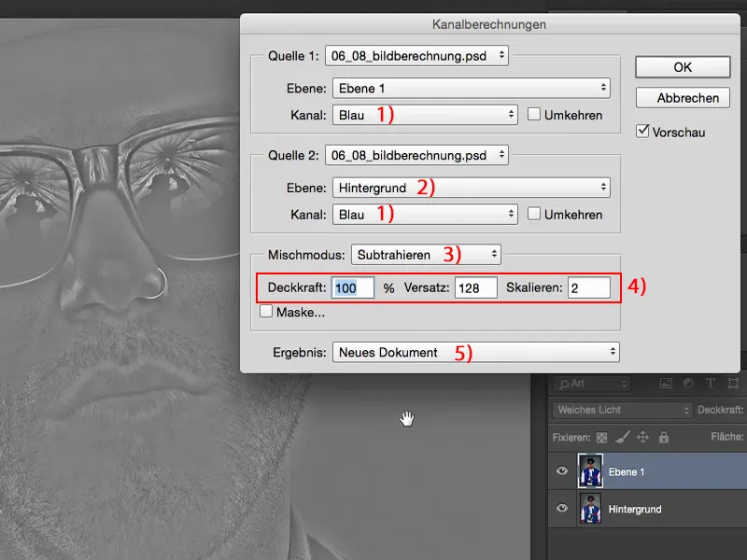Open Quelle 1 Ebene dropdown showing Ebene 1

coord(472,88)
